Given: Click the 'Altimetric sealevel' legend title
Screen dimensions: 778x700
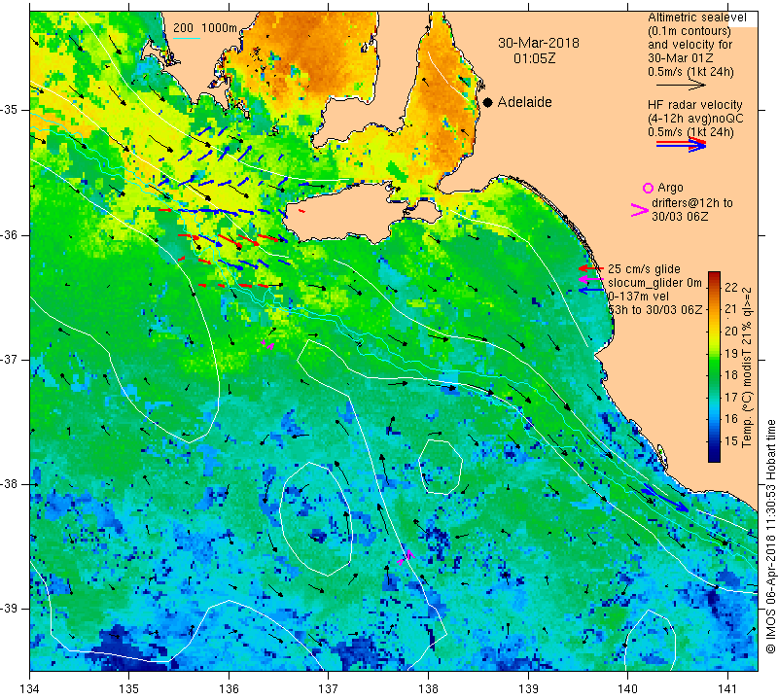Looking at the screenshot, I should [697, 17].
